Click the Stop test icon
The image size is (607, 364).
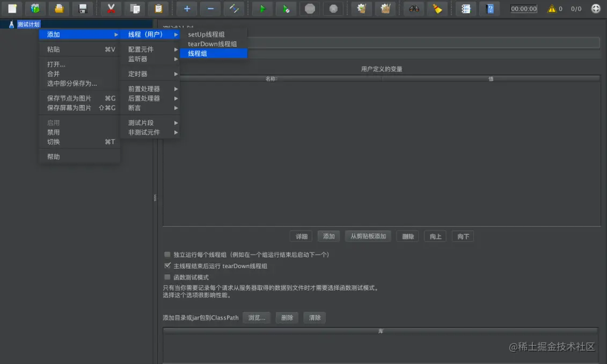coord(310,9)
